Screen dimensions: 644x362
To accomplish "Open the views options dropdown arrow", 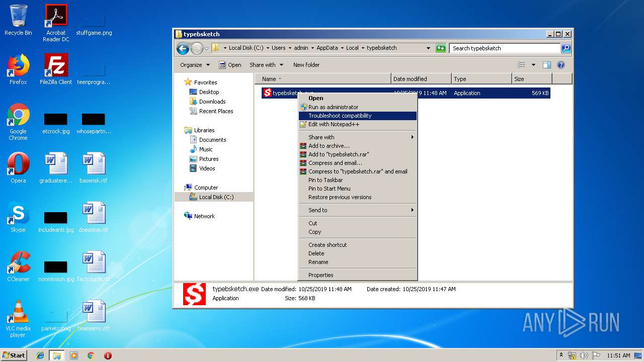I will pos(533,65).
